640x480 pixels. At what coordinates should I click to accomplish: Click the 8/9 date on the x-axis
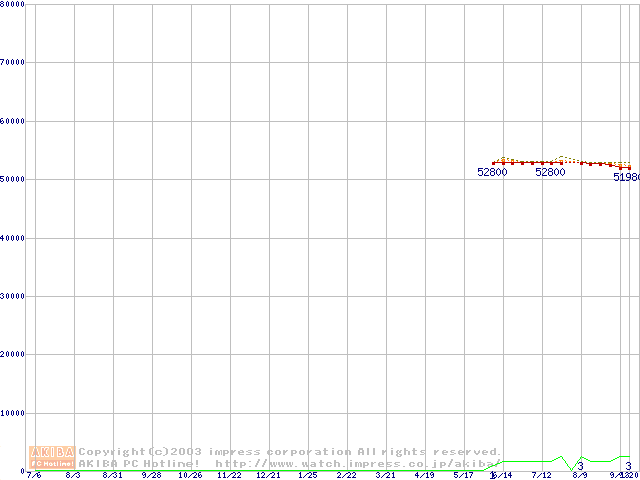[580, 475]
